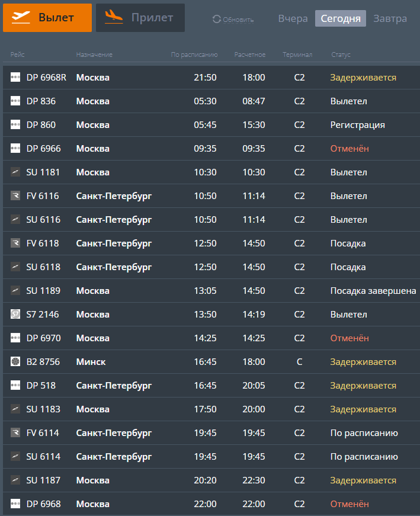
Task: Click Aeroflot logo for flight SU 6118
Action: pyautogui.click(x=15, y=267)
